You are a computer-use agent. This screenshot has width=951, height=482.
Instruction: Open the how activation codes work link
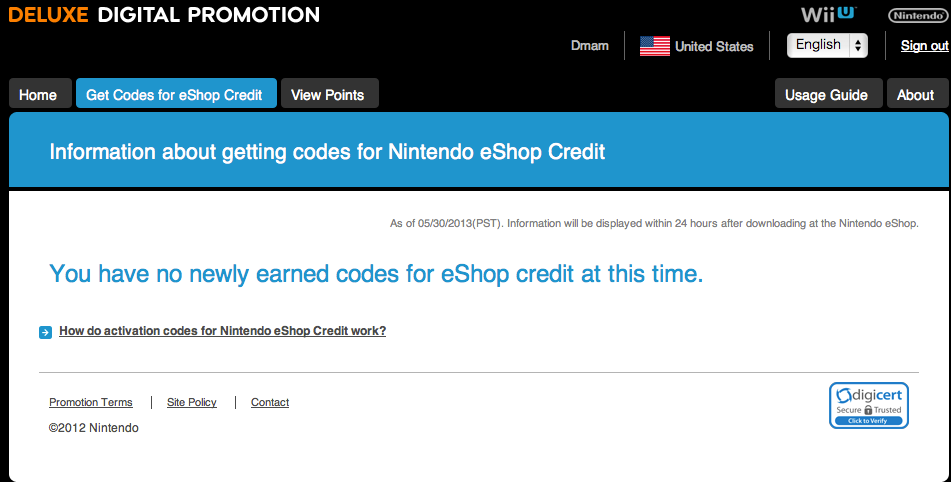[222, 331]
